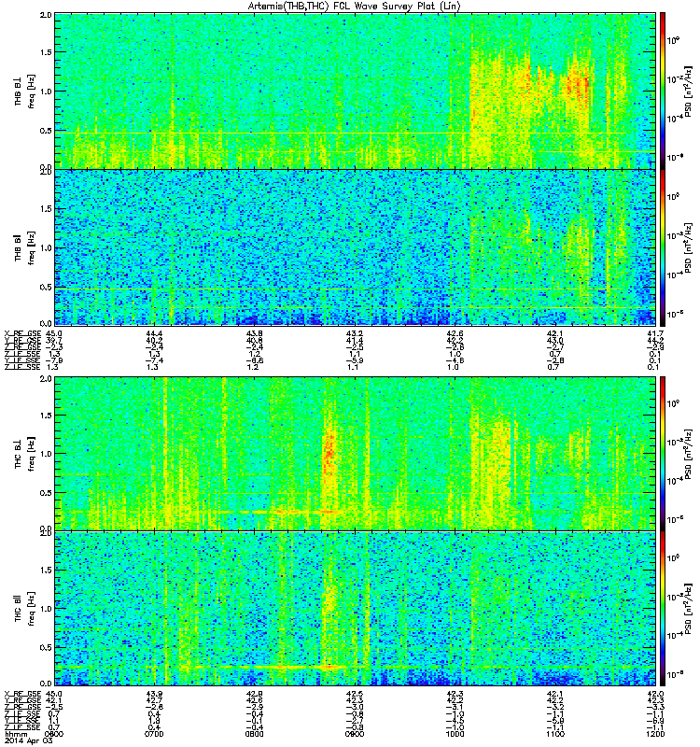Select the THB B-parallel spectrogram panel

pos(356,247)
